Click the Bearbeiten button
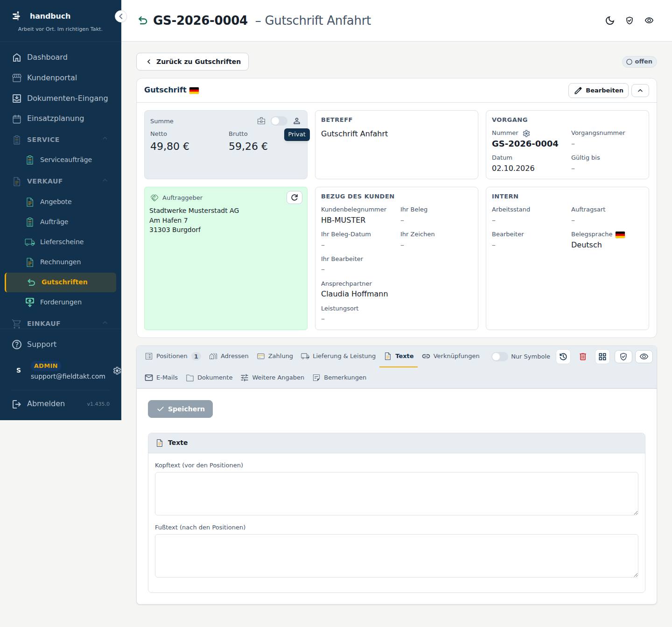 point(598,91)
